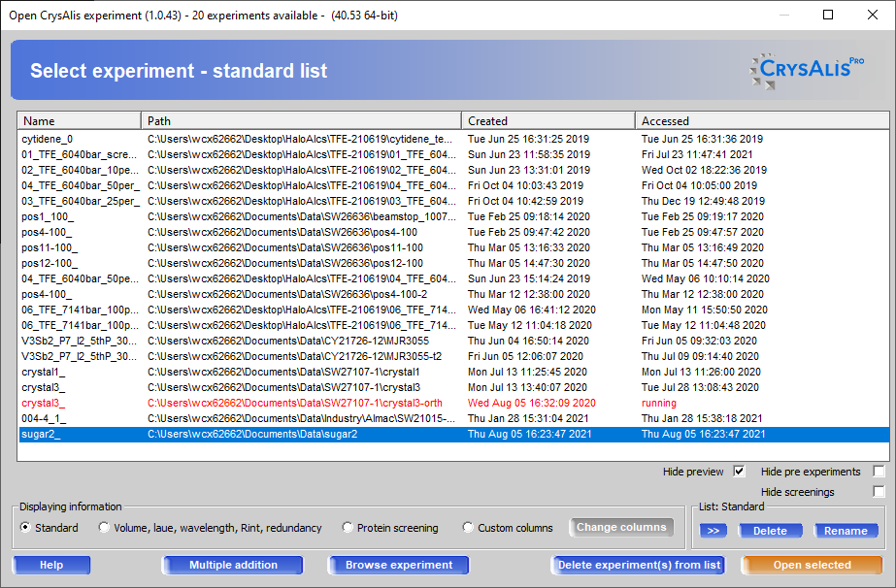Click Browse experiment button

point(400,565)
